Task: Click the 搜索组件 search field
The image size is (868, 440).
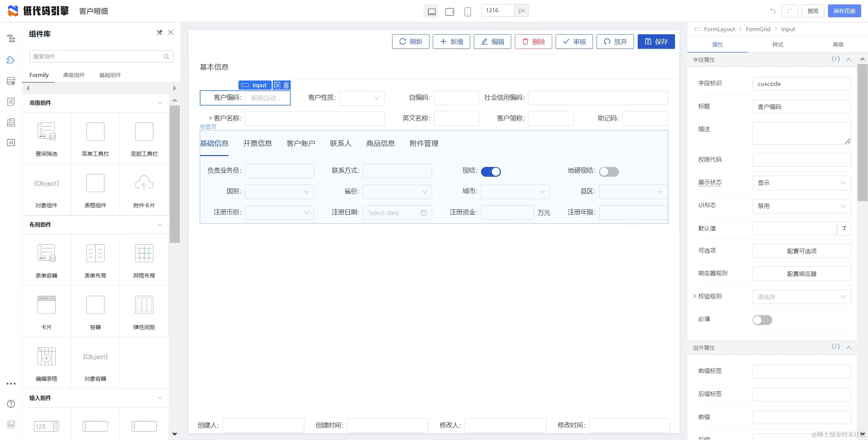Action: [97, 56]
